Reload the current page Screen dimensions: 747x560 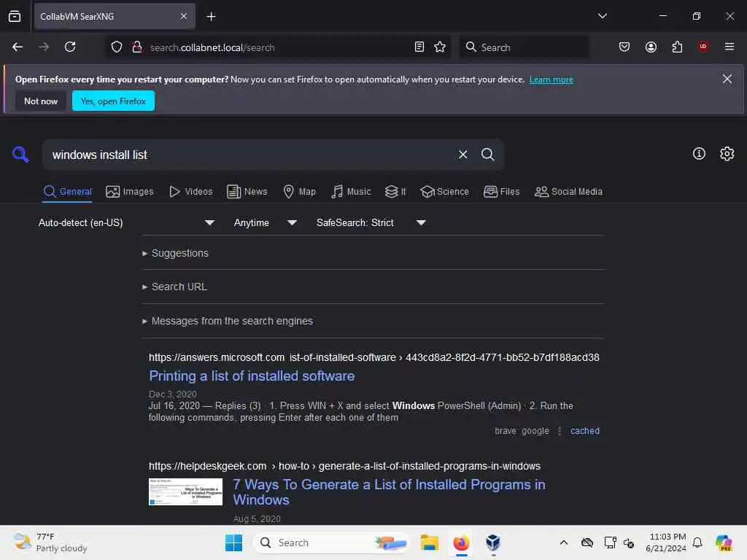click(x=70, y=47)
